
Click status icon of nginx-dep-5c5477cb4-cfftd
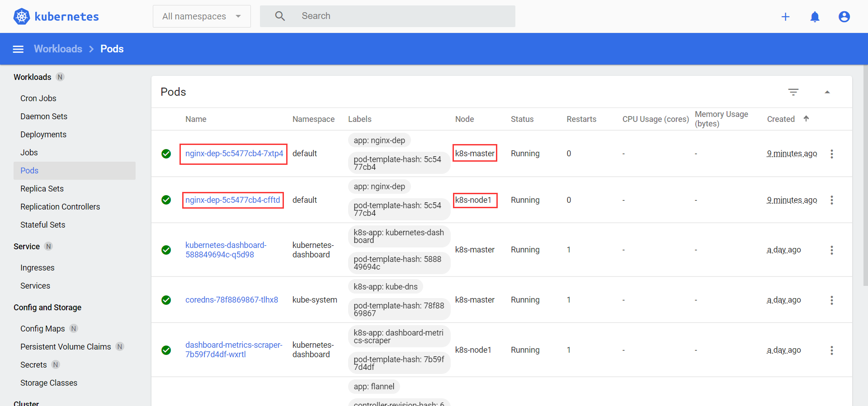(166, 200)
